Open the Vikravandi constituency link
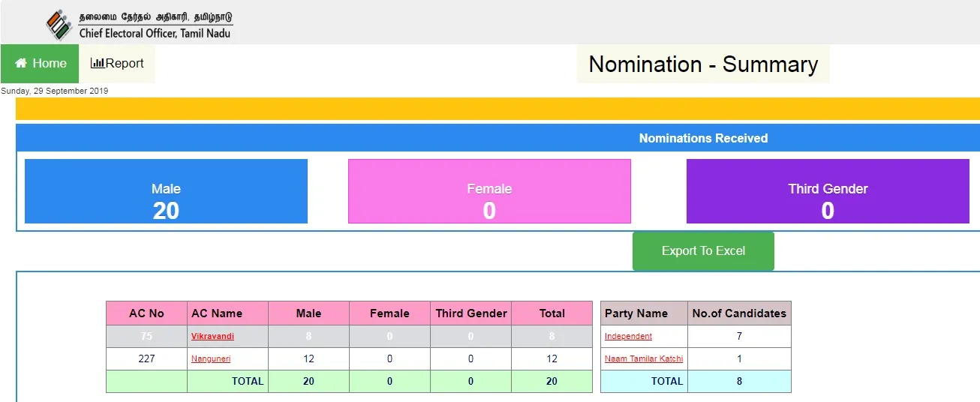This screenshot has height=402, width=980. point(212,336)
